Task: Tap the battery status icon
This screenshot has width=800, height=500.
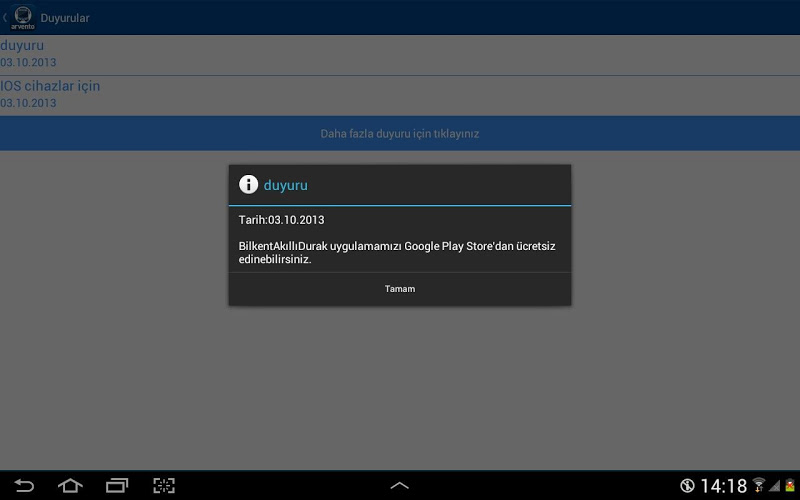Action: (790, 485)
